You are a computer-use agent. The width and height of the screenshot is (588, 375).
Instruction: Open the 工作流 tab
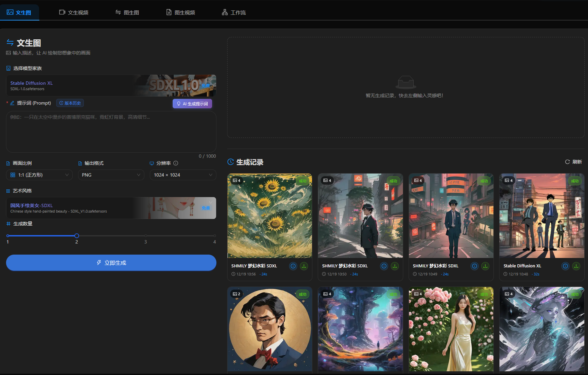tap(234, 12)
